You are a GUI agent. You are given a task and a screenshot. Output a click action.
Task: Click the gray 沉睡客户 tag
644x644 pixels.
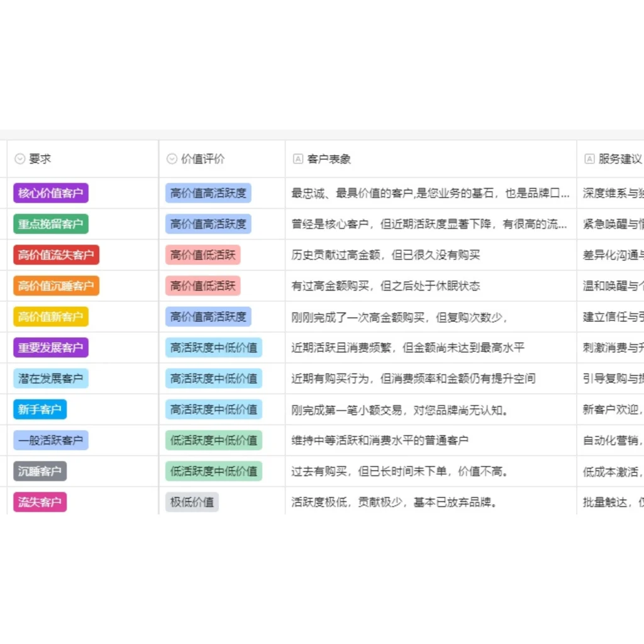point(40,471)
